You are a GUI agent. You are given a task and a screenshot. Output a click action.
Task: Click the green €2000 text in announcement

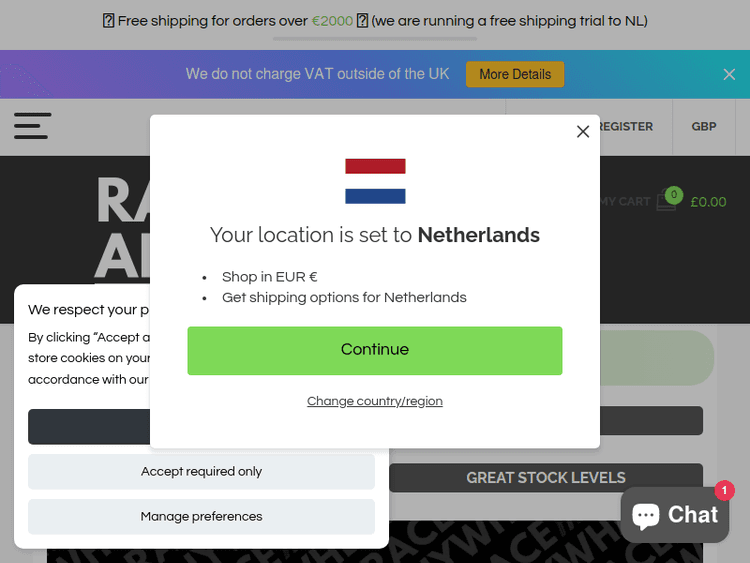pos(332,20)
